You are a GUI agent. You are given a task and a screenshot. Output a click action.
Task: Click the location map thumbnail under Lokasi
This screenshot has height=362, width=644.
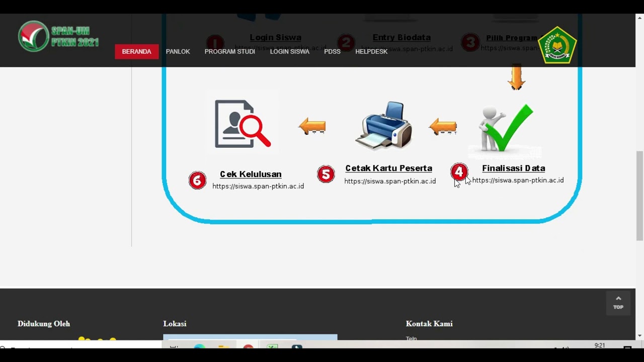pos(250,337)
